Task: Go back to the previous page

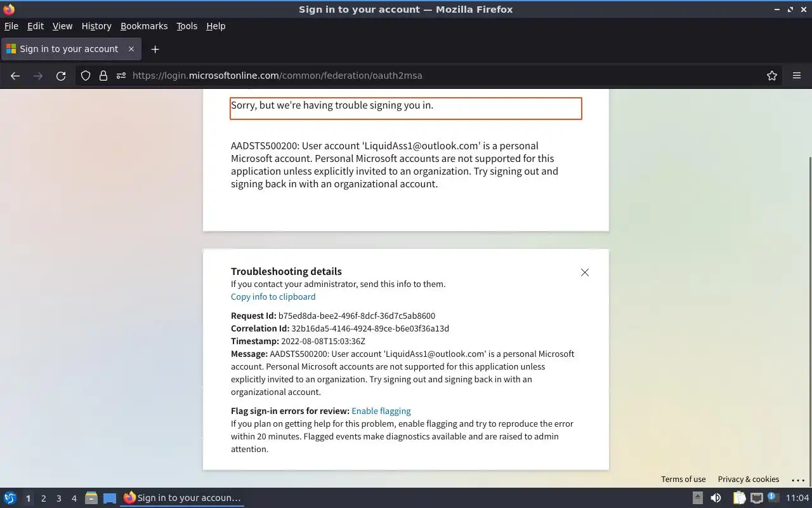Action: [15, 76]
